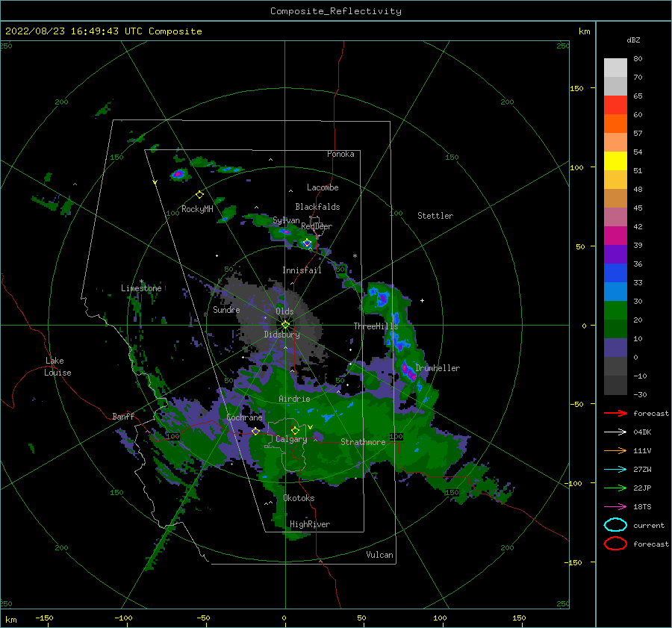Select the yellow diamond marker below RedDeer

tap(307, 243)
